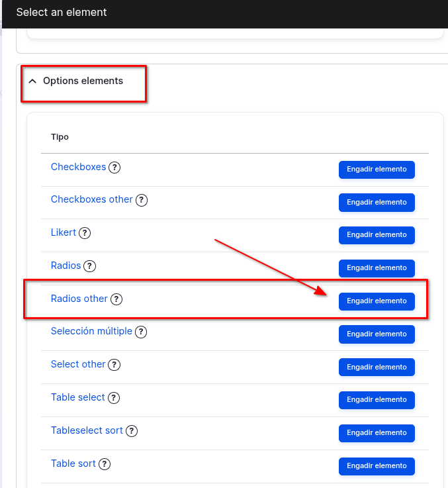Click help icon next to Checkboxes

click(x=114, y=168)
